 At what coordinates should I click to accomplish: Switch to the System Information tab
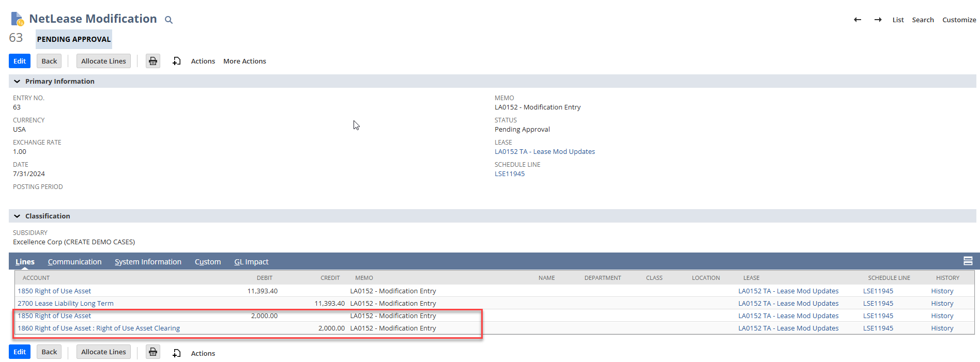pyautogui.click(x=148, y=262)
